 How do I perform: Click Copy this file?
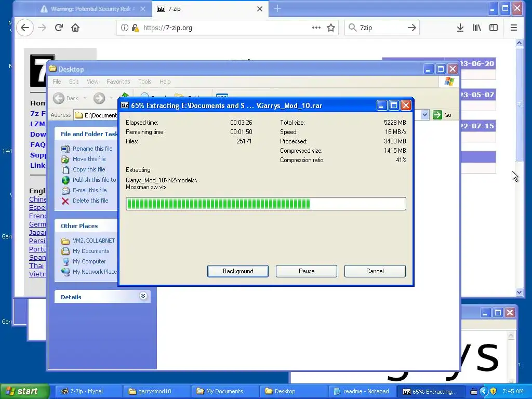click(x=89, y=169)
